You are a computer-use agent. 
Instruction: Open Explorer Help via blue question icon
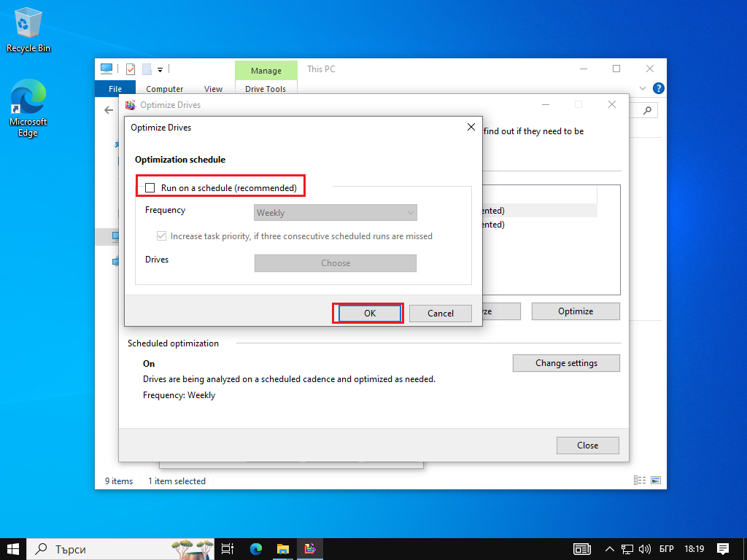point(659,89)
